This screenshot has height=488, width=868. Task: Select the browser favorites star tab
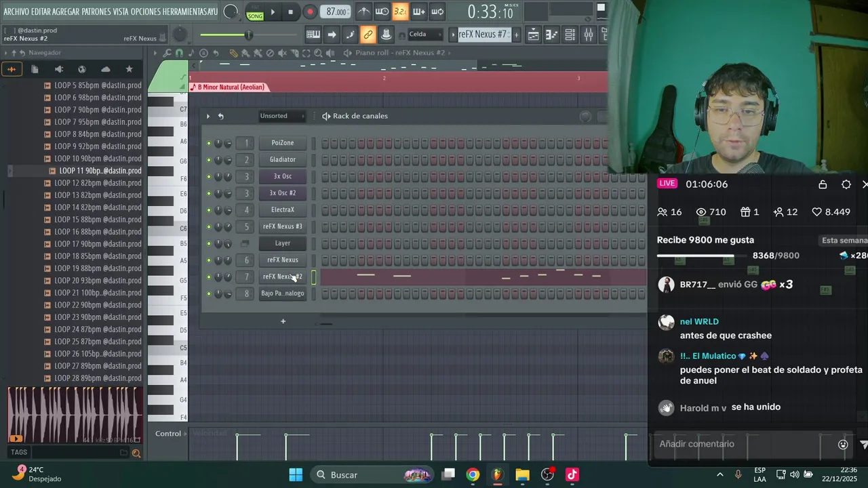(x=129, y=69)
